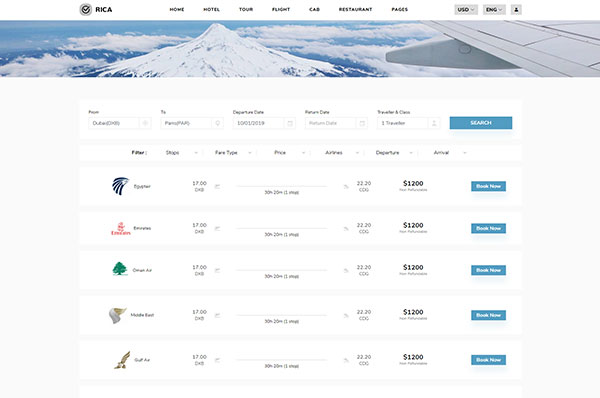Open the Flight menu item

point(281,10)
